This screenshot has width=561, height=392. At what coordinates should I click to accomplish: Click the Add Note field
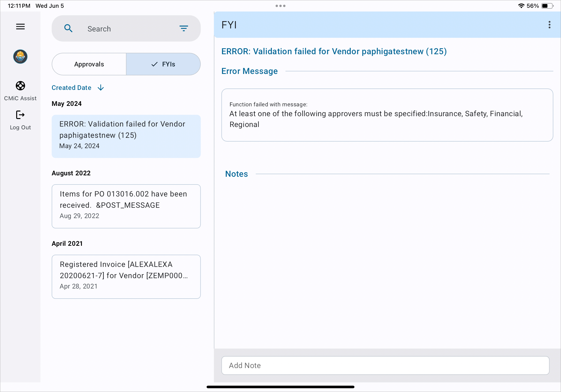[385, 365]
